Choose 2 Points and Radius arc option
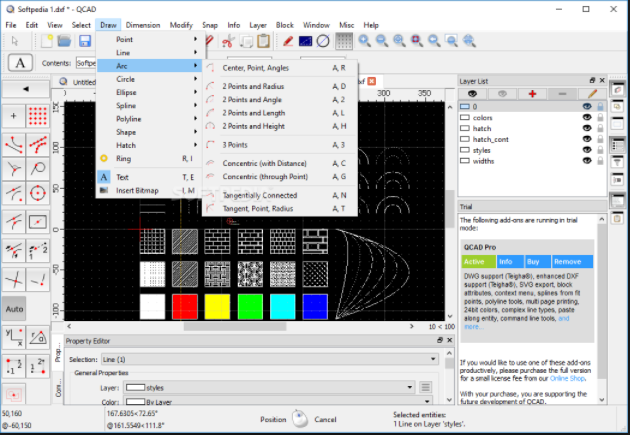630x435 pixels. 280,86
